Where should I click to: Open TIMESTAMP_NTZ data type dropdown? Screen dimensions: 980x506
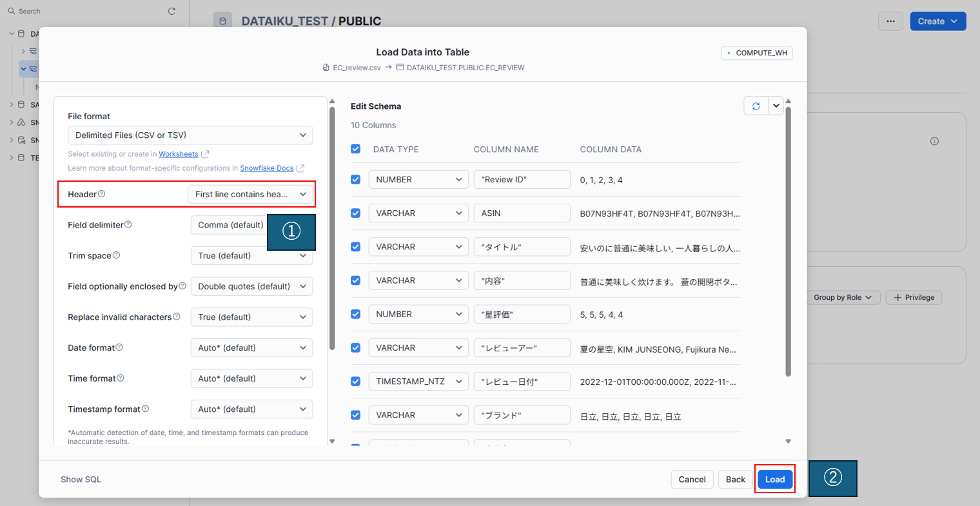418,382
